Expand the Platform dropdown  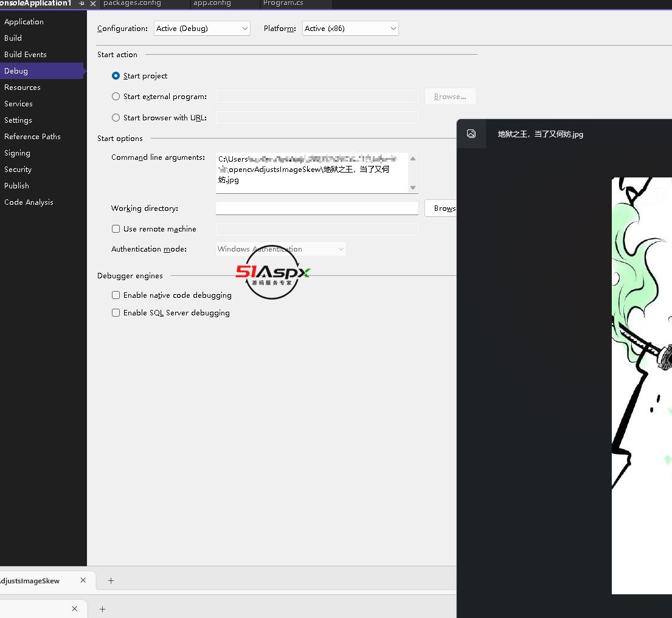350,29
